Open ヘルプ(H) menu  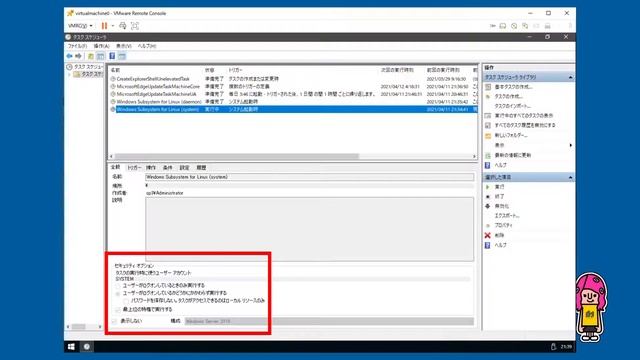coord(147,46)
